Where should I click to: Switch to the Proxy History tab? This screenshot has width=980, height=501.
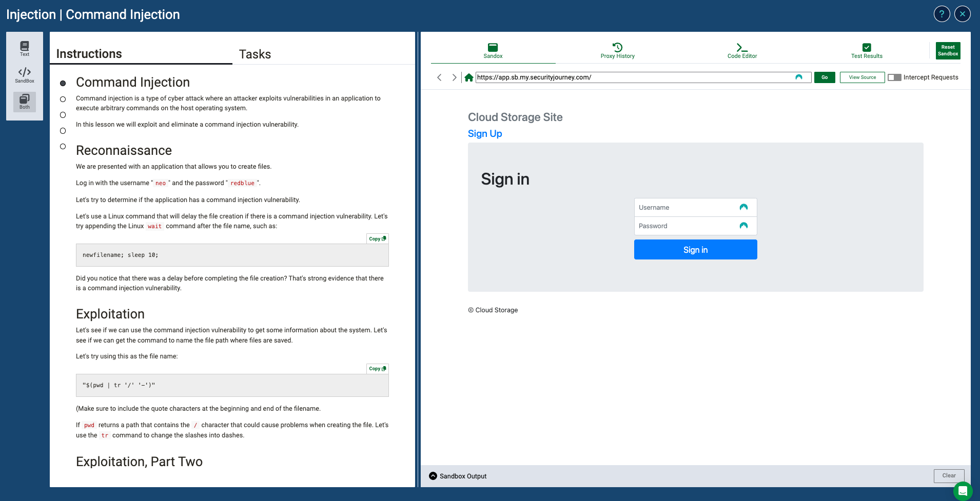(x=617, y=50)
